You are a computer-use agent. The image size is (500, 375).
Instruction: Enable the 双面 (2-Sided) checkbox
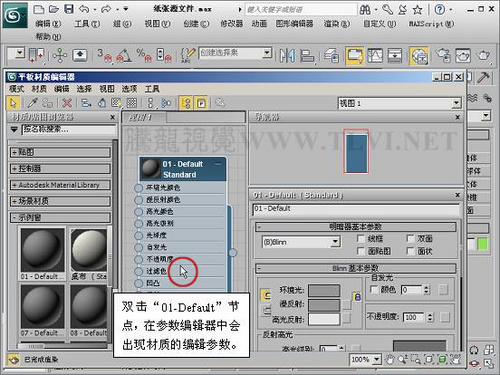point(411,239)
